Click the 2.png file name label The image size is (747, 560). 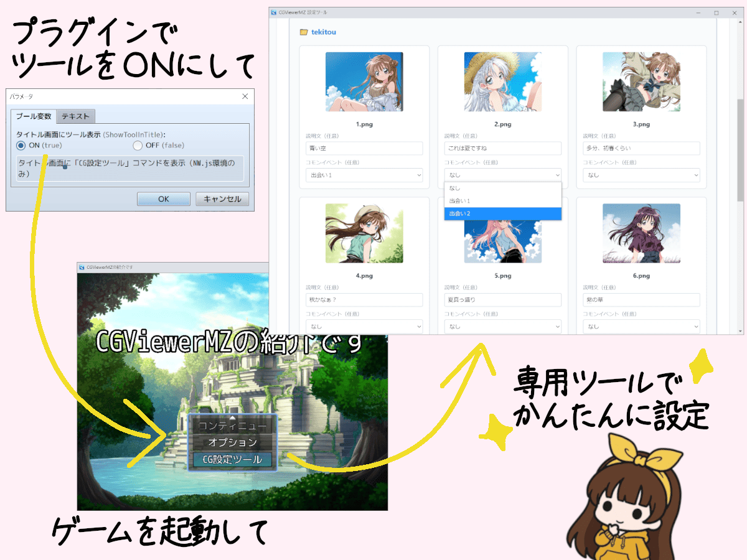tap(503, 124)
